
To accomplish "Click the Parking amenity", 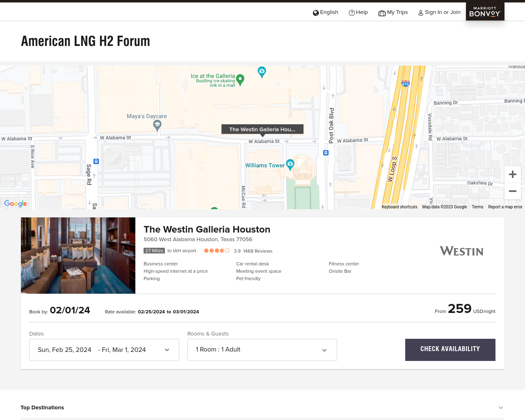I will coord(152,278).
